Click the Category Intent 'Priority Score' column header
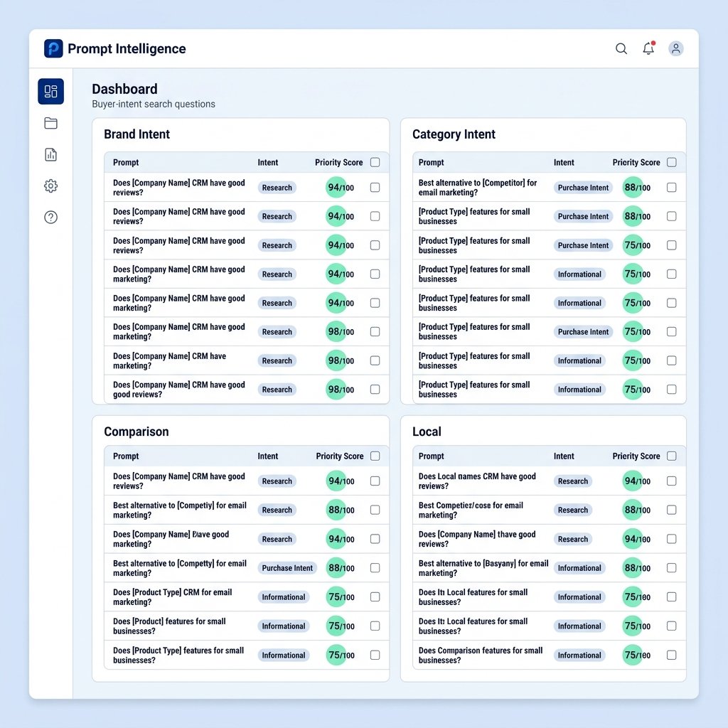728x728 pixels. (x=636, y=163)
